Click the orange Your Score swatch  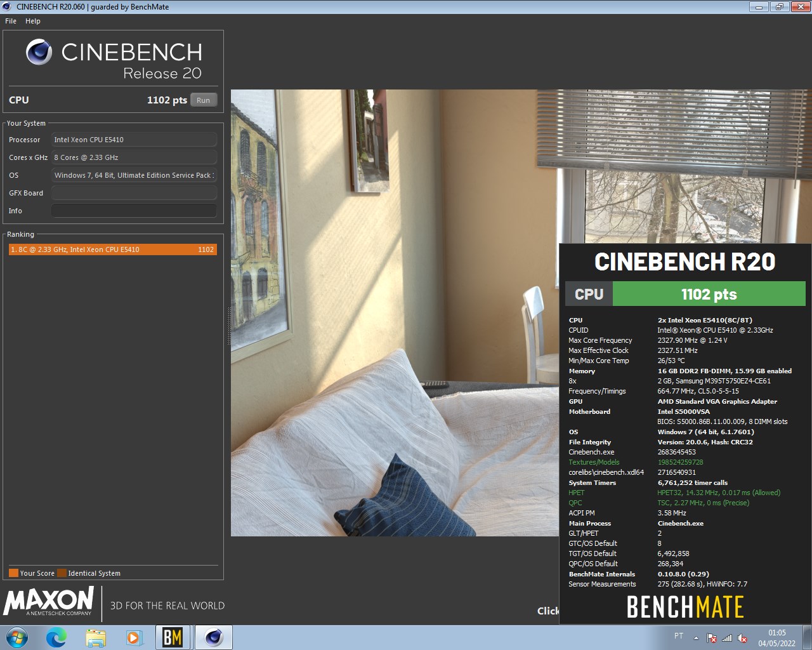click(13, 573)
